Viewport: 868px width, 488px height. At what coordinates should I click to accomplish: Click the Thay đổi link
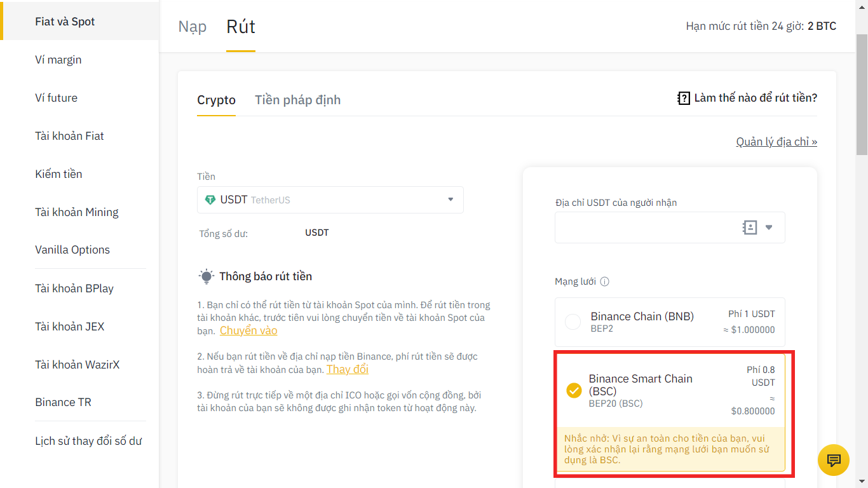348,369
